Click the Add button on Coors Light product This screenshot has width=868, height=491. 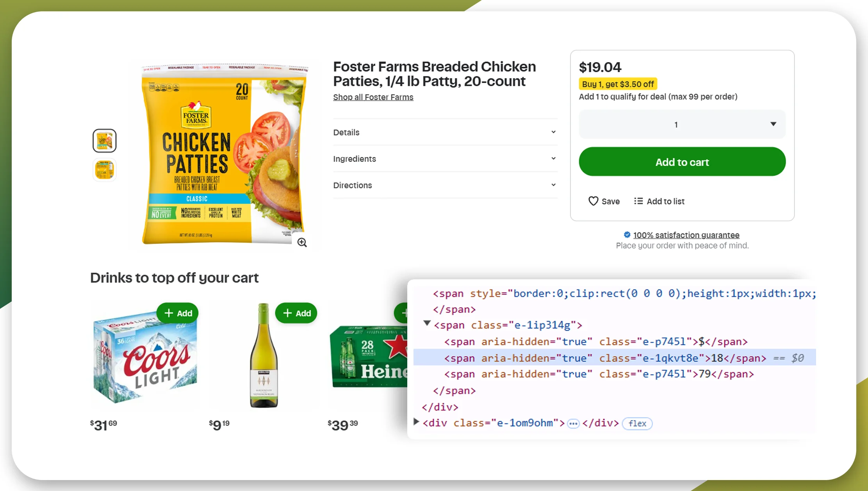178,312
